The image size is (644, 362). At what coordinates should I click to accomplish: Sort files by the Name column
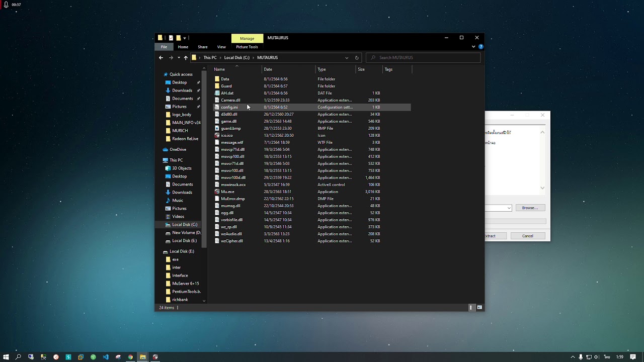[237, 69]
